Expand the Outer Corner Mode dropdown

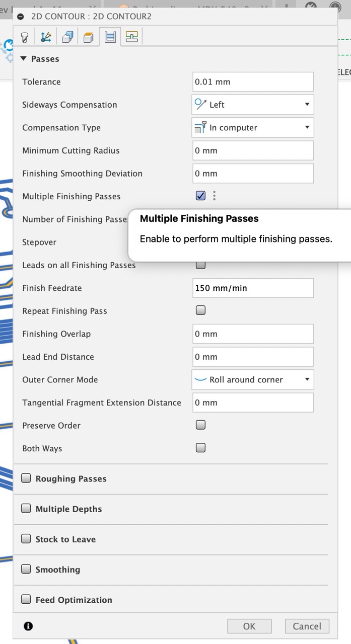pyautogui.click(x=253, y=380)
